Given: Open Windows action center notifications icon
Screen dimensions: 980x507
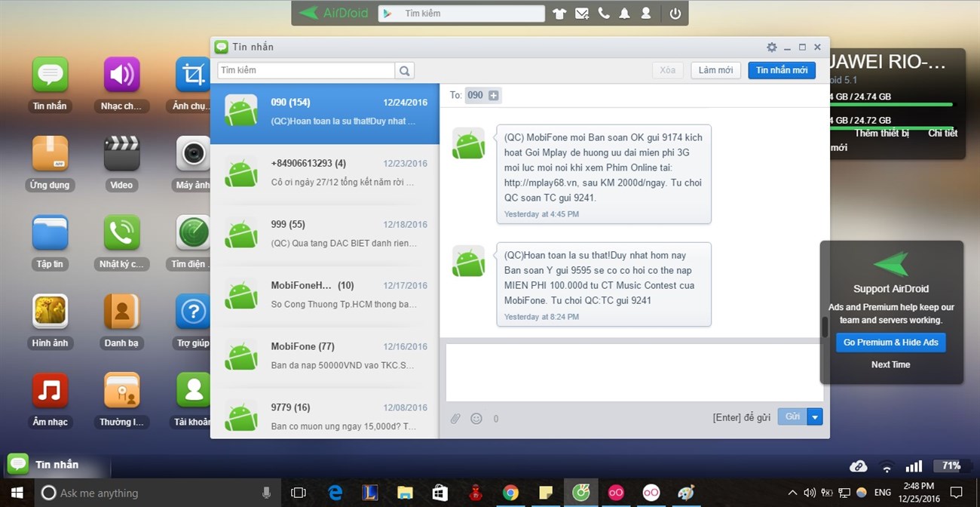Looking at the screenshot, I should point(956,493).
